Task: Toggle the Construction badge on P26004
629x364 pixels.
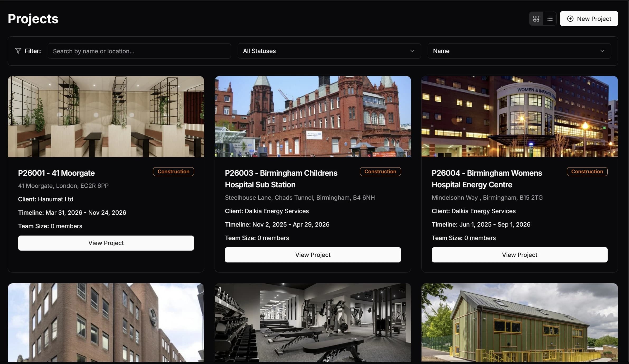Action: tap(587, 171)
